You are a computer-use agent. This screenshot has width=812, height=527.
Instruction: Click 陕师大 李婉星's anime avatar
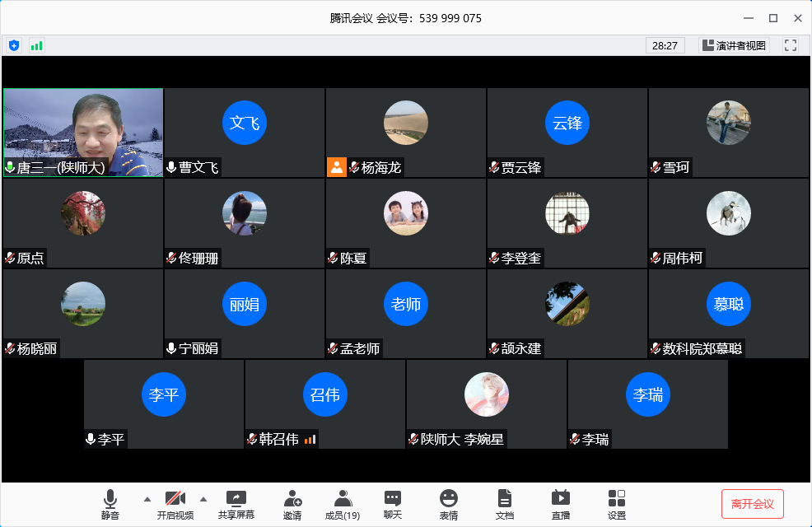tap(487, 394)
